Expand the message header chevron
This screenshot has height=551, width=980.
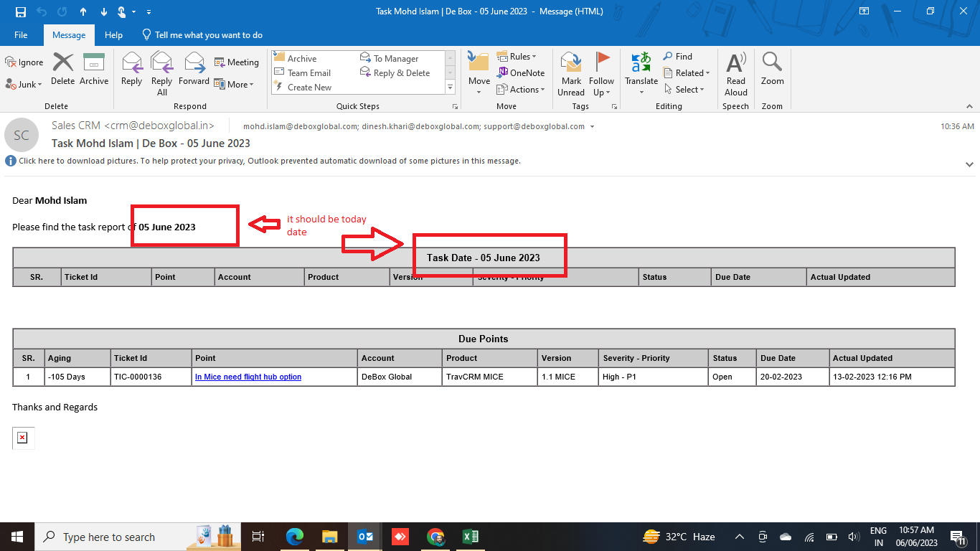(x=970, y=164)
